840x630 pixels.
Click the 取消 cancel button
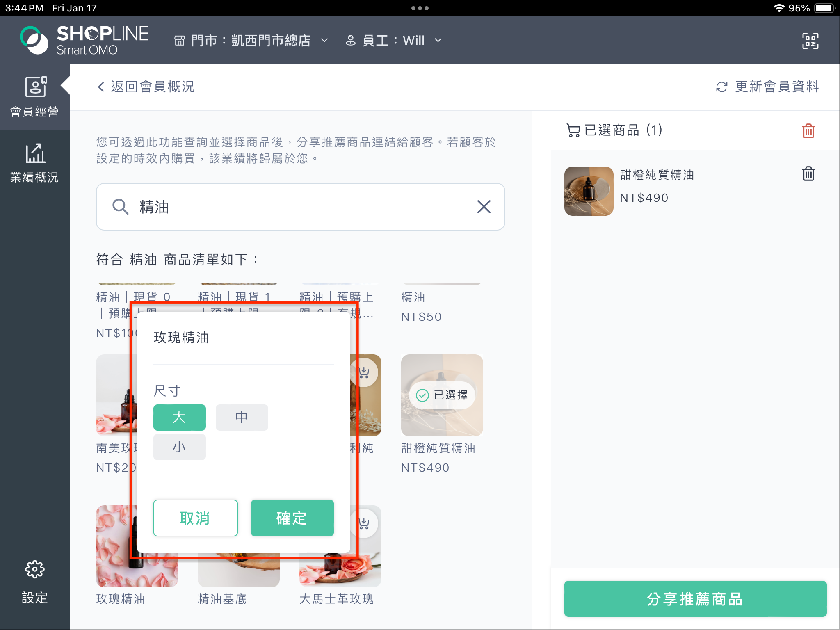tap(195, 518)
